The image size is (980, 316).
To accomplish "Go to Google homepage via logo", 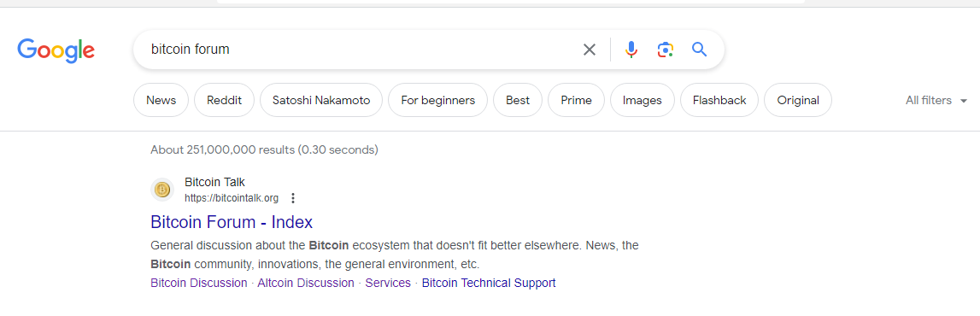I will click(x=56, y=50).
